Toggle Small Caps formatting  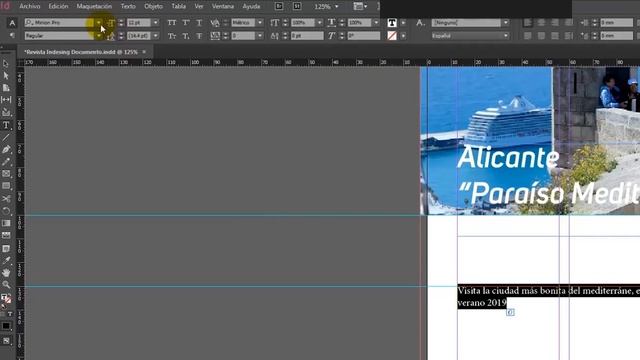pyautogui.click(x=172, y=36)
